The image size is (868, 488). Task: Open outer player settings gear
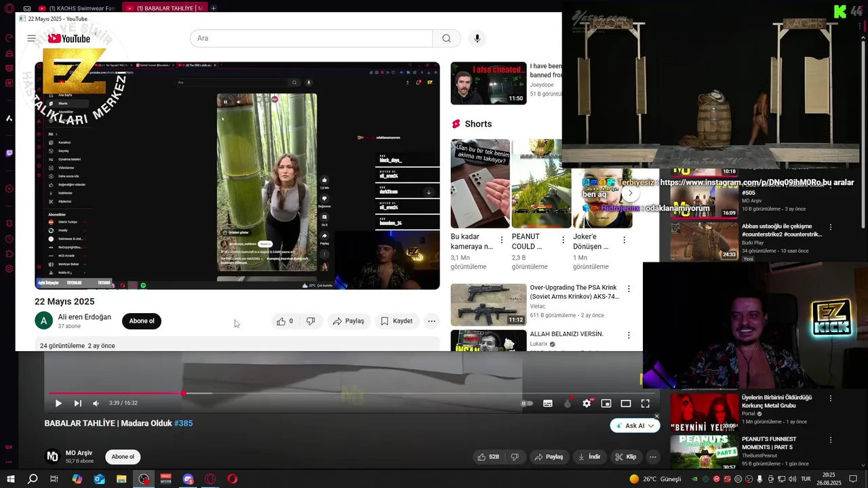[587, 403]
